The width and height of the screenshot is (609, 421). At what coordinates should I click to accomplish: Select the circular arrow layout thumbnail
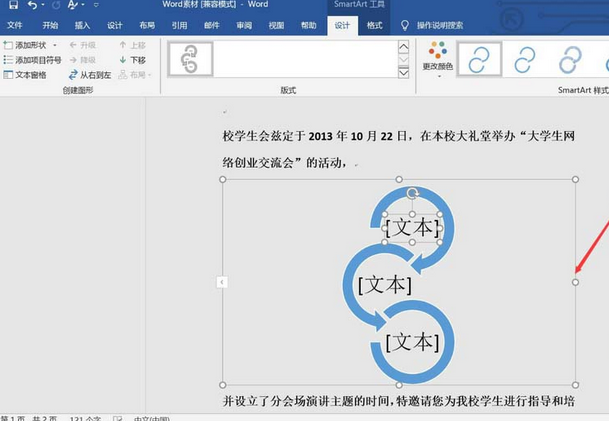coord(190,60)
